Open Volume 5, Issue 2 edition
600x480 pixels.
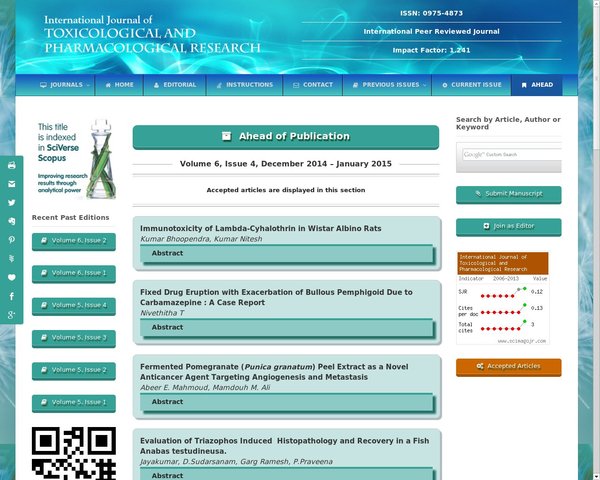[74, 371]
